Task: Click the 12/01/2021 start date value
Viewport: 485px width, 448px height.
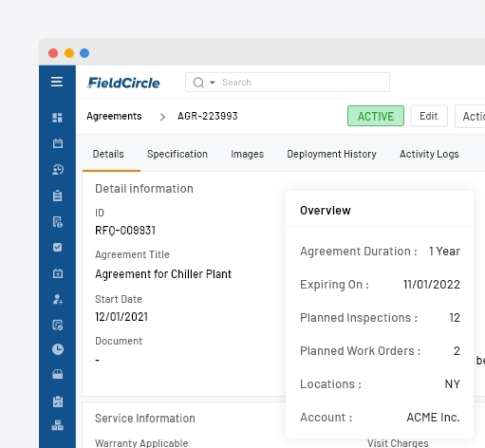Action: pos(121,317)
